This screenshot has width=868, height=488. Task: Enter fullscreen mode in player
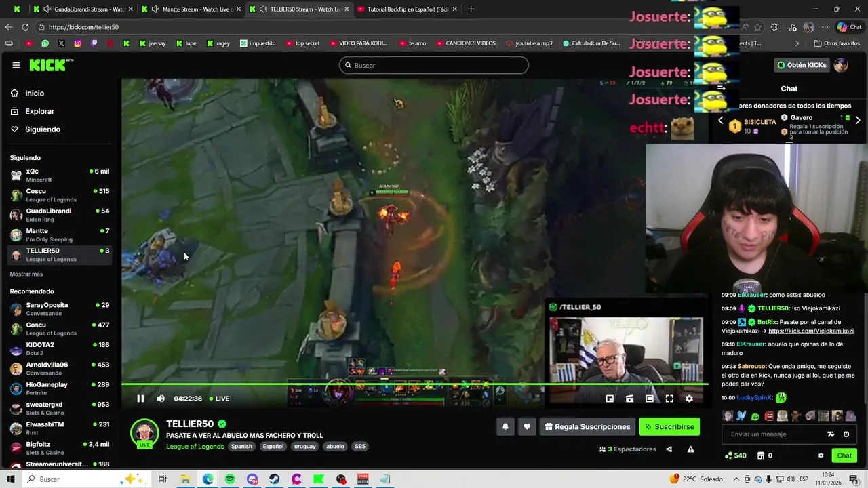[x=669, y=399]
